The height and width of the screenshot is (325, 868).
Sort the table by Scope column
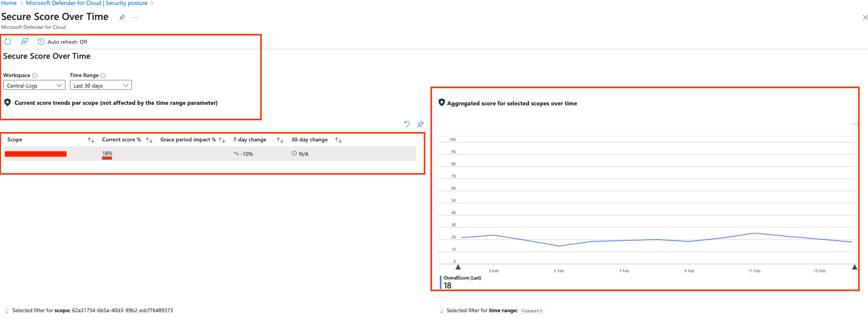(x=92, y=140)
